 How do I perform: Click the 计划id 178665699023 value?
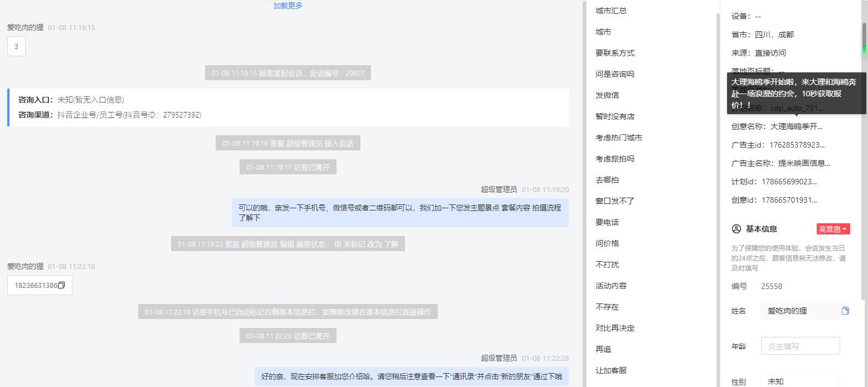click(x=789, y=182)
